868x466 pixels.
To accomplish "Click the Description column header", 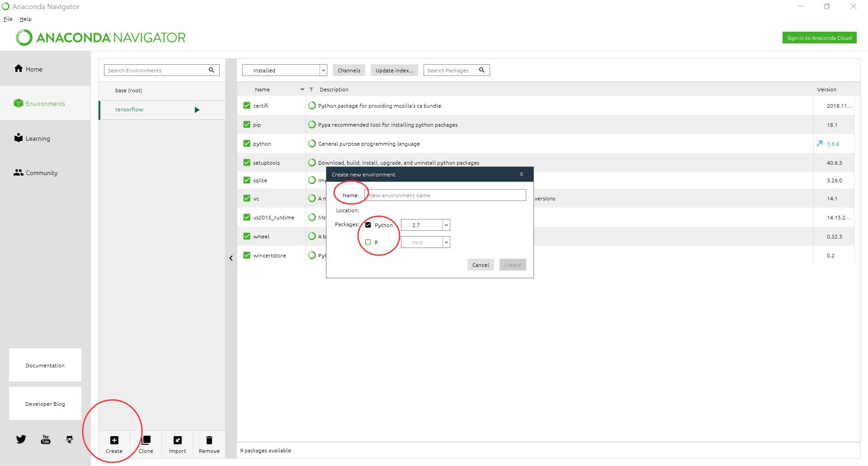I will click(334, 90).
